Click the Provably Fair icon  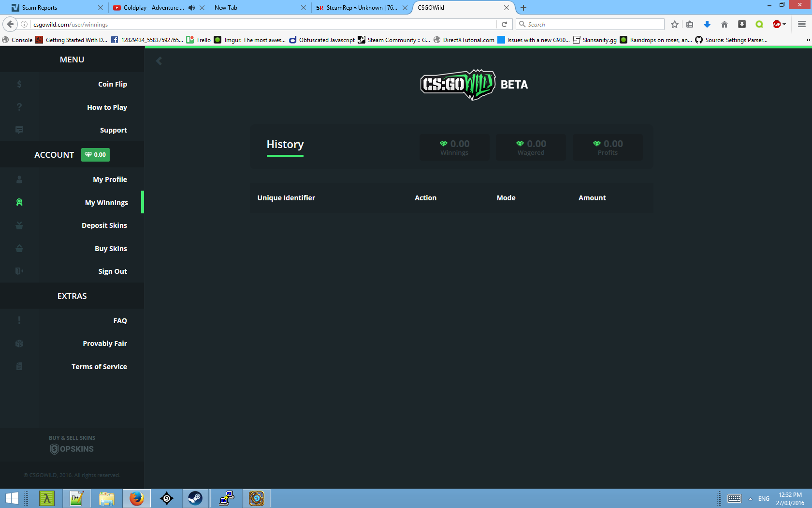coord(19,344)
